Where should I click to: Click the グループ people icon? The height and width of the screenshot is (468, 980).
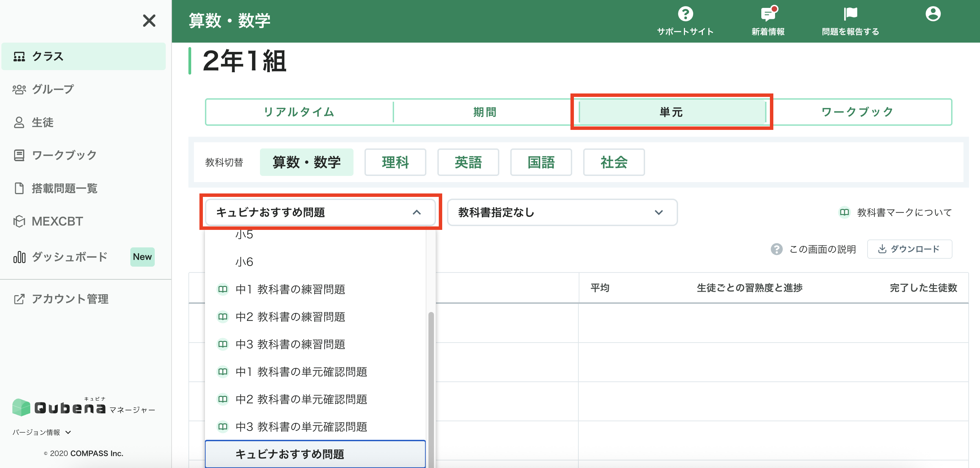pos(19,89)
